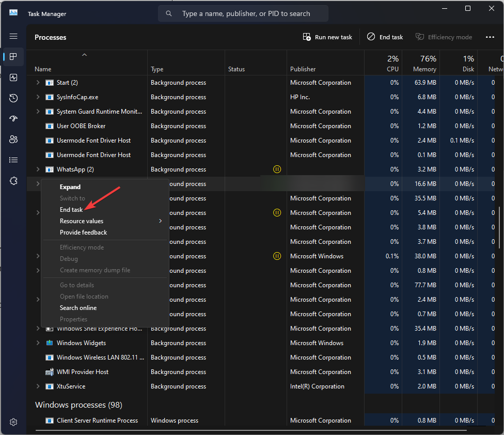Sort by the Status column header
The width and height of the screenshot is (504, 435).
[x=237, y=69]
